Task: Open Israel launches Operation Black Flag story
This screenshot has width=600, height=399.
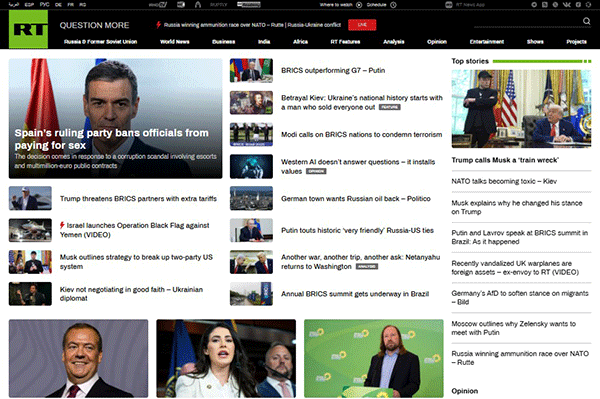Action: click(135, 230)
